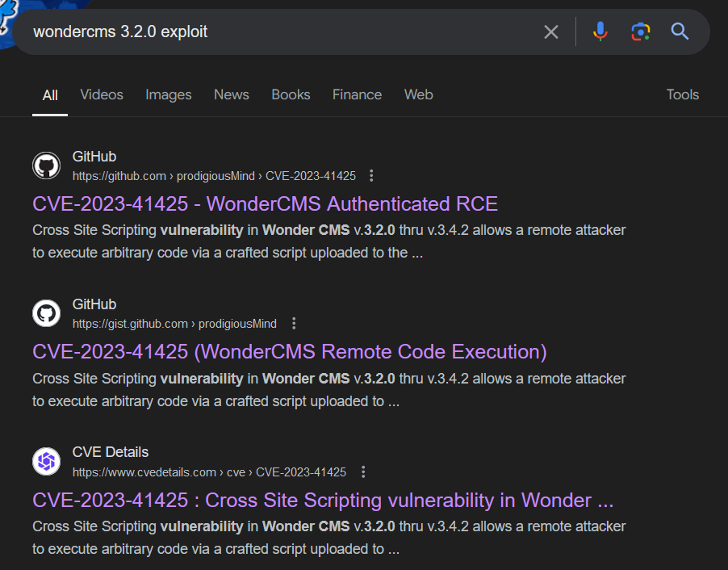Click the GitHub site name above the gist URL
The width and height of the screenshot is (728, 570).
click(94, 304)
